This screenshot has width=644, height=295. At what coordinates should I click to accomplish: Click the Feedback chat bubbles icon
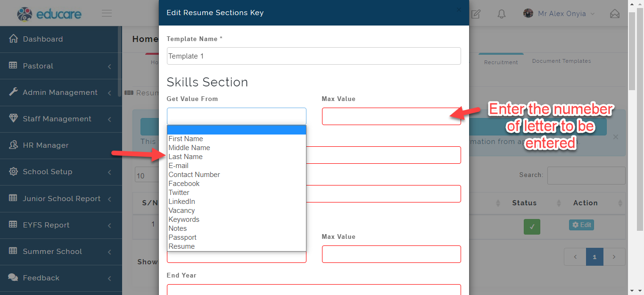[13, 278]
